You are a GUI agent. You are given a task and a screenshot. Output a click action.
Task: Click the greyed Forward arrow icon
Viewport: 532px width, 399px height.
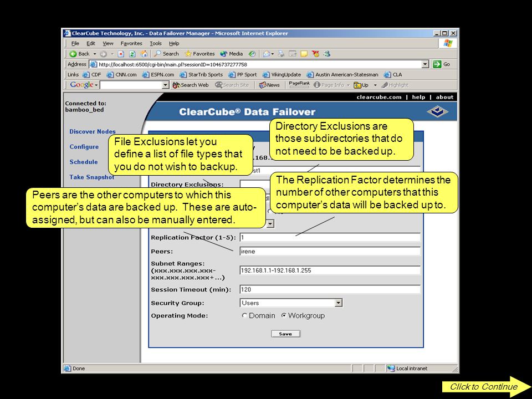tap(104, 54)
